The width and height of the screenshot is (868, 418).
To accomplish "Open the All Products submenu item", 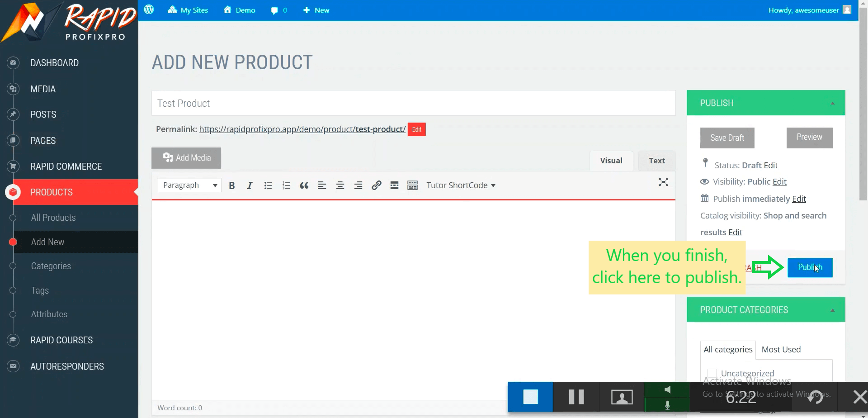I will click(x=53, y=218).
